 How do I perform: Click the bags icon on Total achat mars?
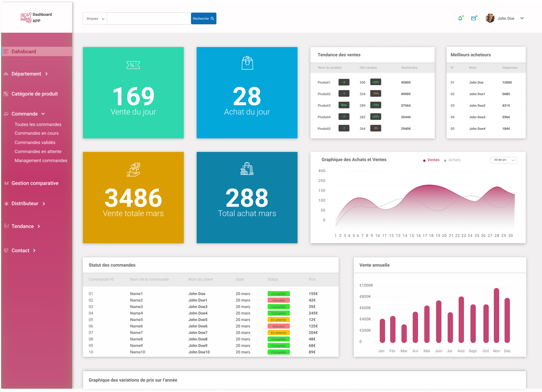pos(247,169)
